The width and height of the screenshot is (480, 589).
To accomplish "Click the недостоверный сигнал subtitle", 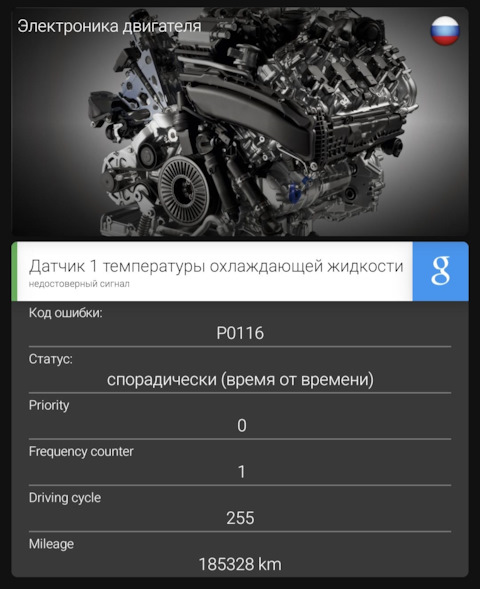I will pos(79,284).
